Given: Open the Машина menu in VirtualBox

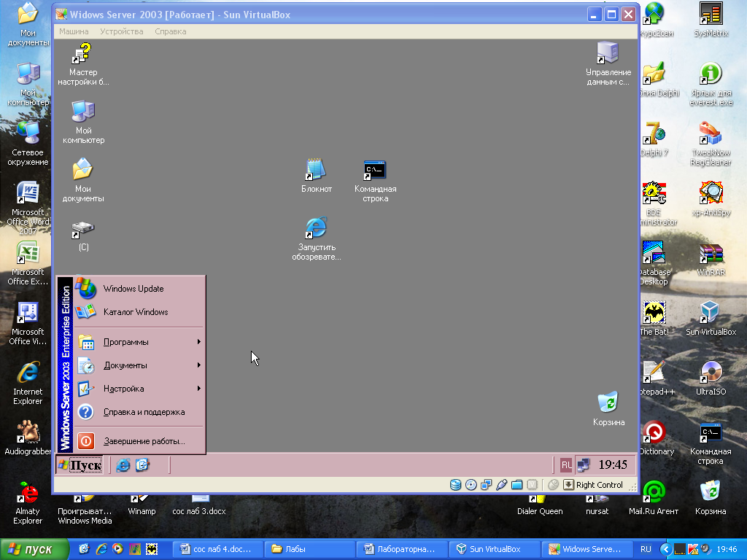Looking at the screenshot, I should coord(74,31).
